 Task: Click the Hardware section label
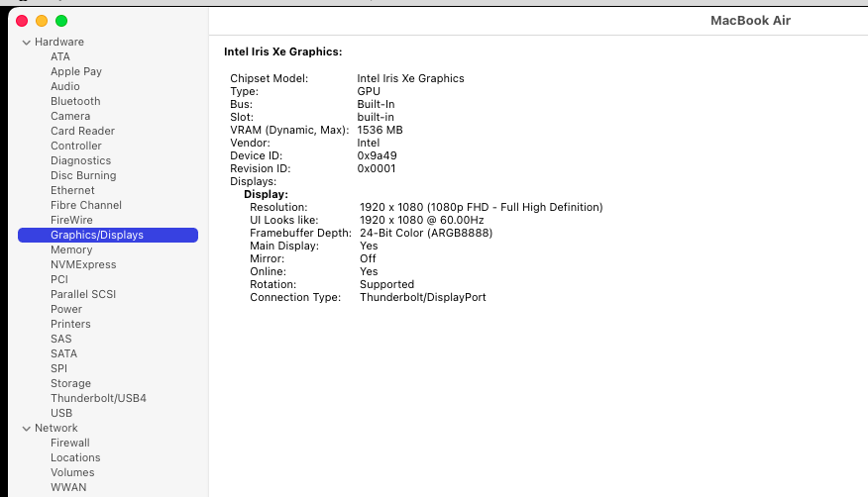(x=59, y=42)
